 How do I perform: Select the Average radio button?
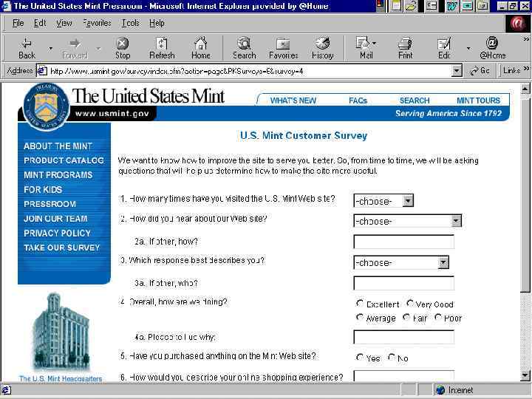point(359,317)
